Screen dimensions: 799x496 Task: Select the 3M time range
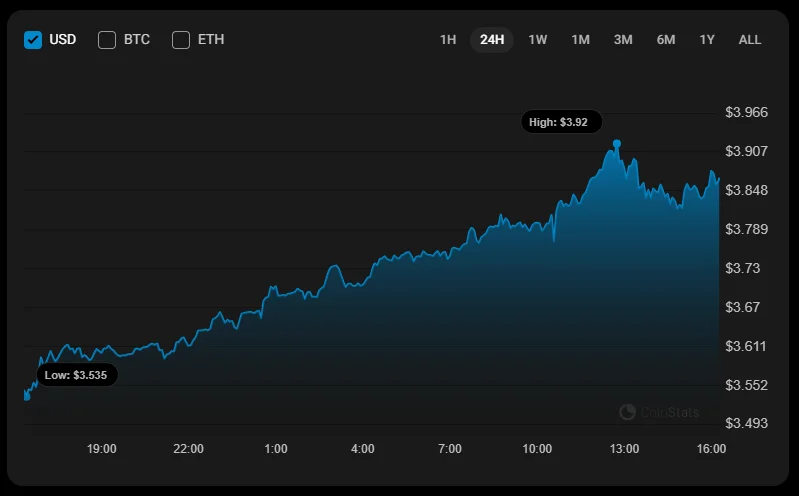(623, 40)
